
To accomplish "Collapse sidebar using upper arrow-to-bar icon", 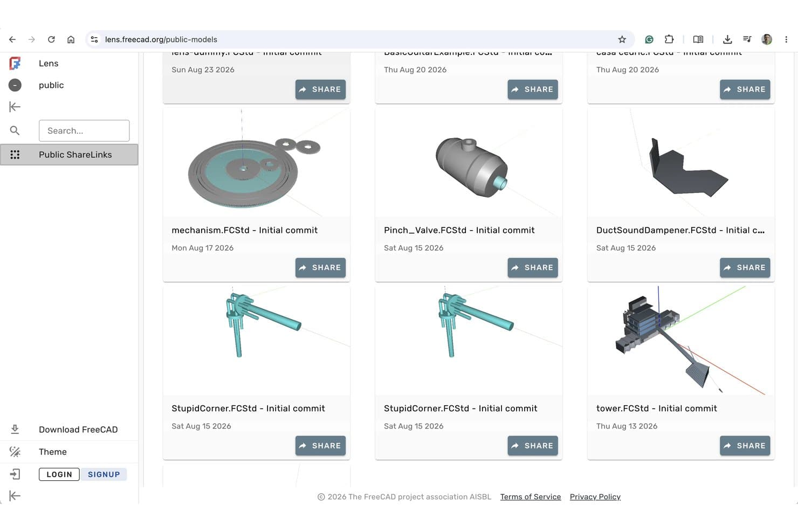I will coord(15,107).
